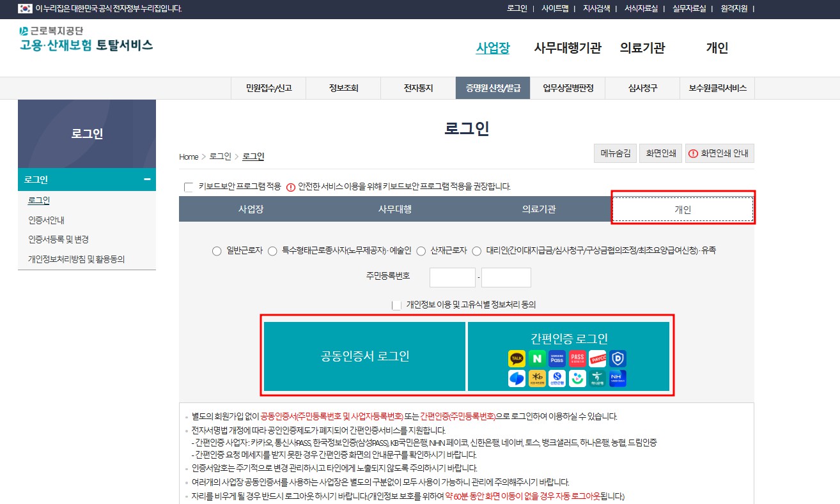Viewport: 840px width, 504px height.
Task: Select the 신한은행 authentication icon
Action: (557, 378)
